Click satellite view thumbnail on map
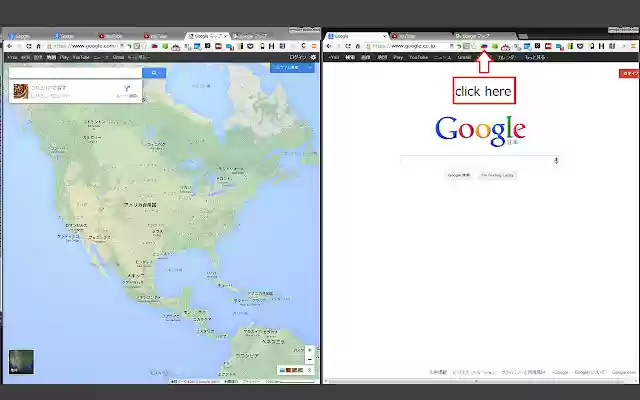Screen dimensions: 640x400 click(x=21, y=362)
